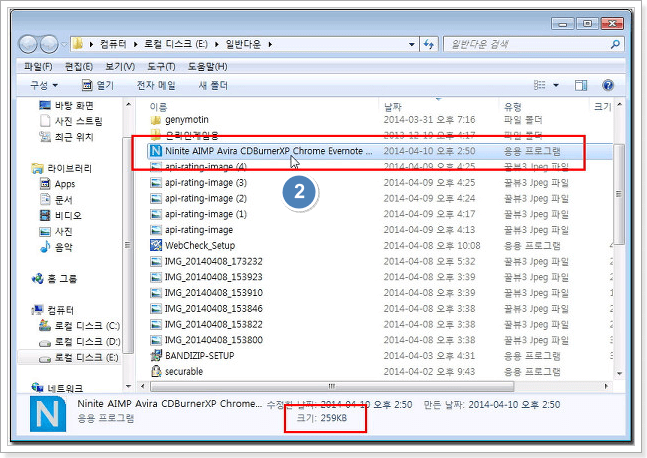Open the 편집(E) menu
647x458 pixels.
tap(78, 66)
